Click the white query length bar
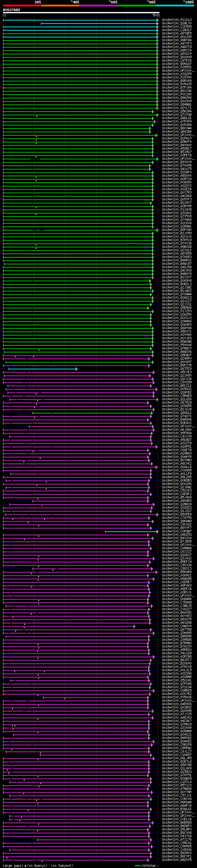197x868 pixels. point(81,13)
